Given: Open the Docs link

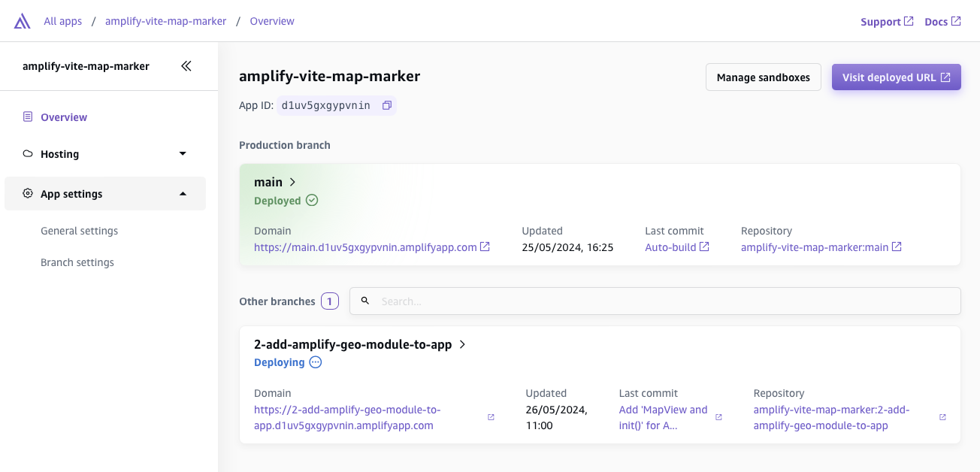Looking at the screenshot, I should [942, 22].
